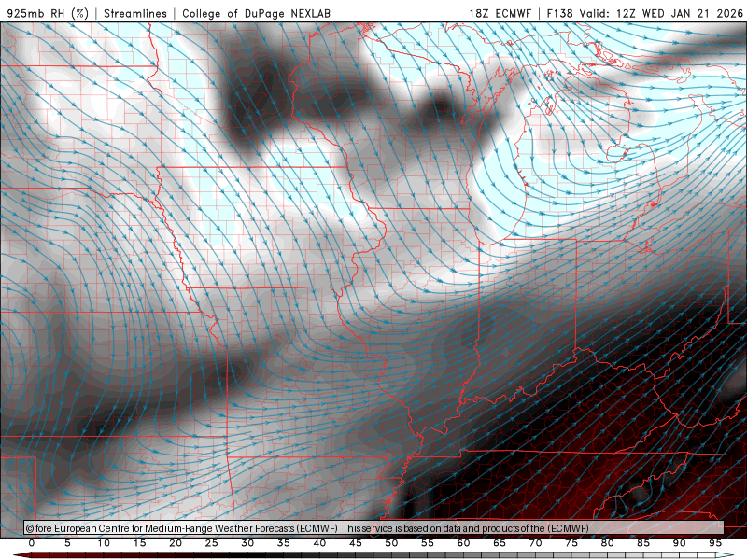Click the 'Streamlines' label in the header

click(135, 13)
